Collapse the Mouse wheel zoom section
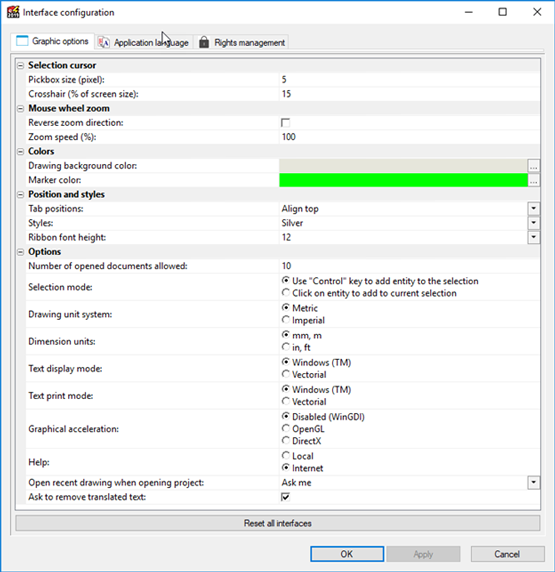 pyautogui.click(x=20, y=109)
